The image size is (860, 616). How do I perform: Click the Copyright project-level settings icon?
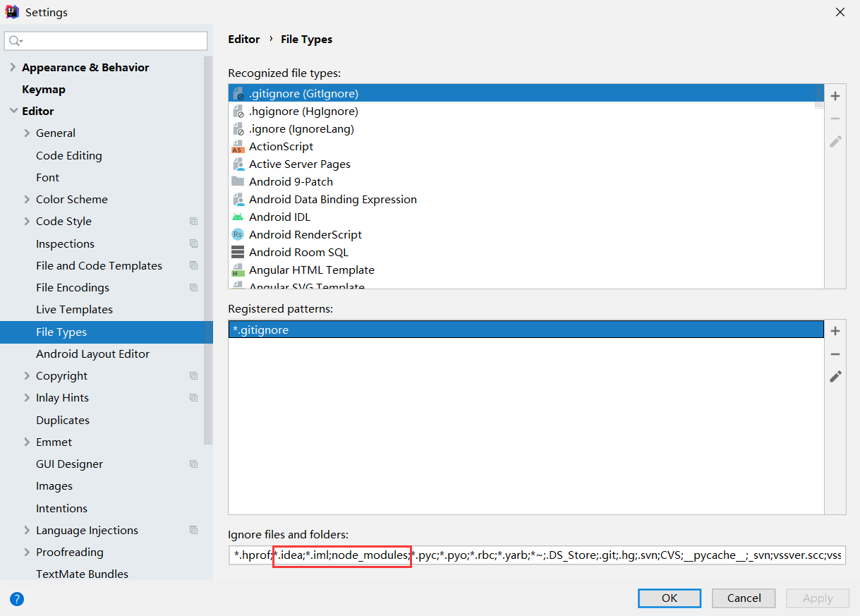click(193, 375)
